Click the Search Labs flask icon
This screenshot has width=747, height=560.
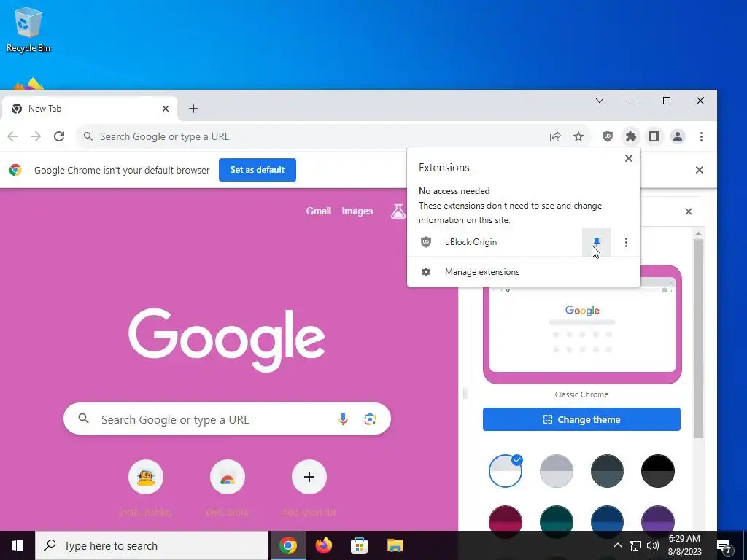pos(398,211)
